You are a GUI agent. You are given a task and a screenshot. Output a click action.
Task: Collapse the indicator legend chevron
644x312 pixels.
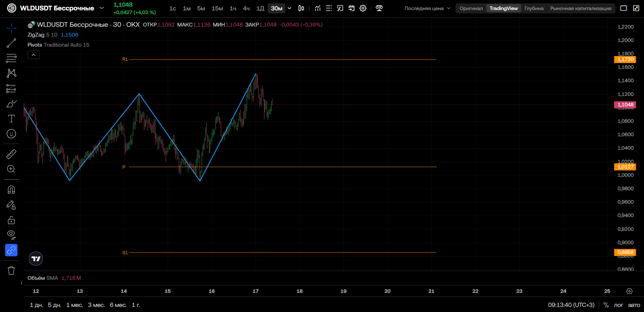pyautogui.click(x=34, y=55)
